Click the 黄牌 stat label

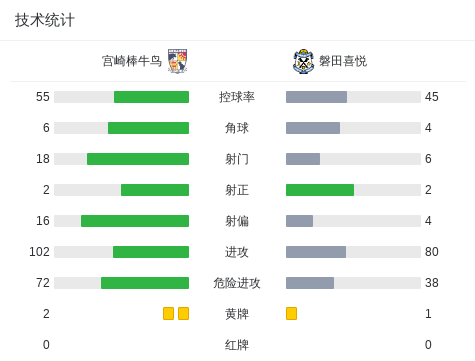237,314
